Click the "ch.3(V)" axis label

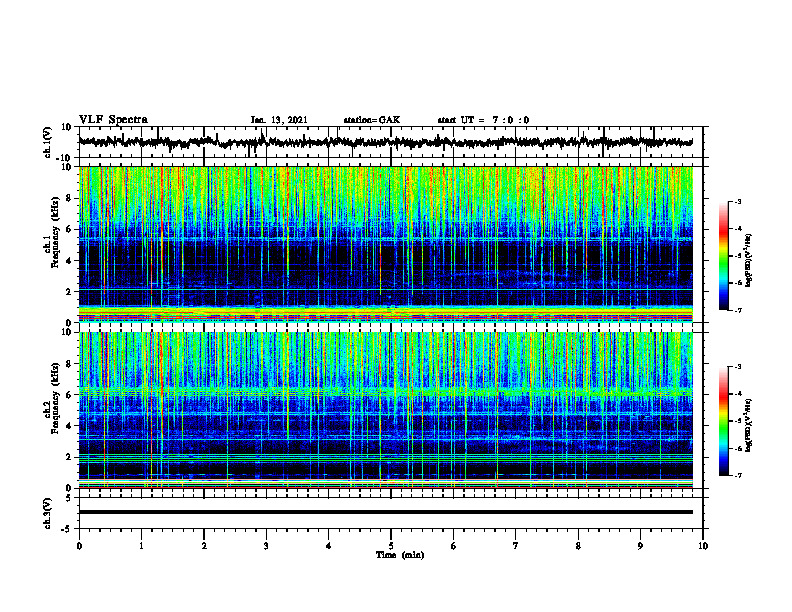48,513
